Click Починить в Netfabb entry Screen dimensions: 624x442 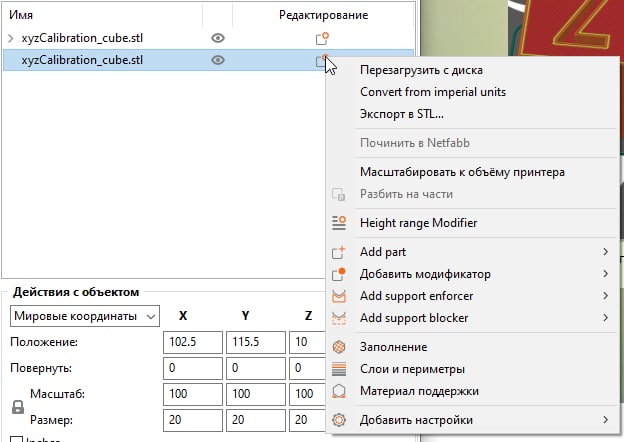(x=415, y=143)
